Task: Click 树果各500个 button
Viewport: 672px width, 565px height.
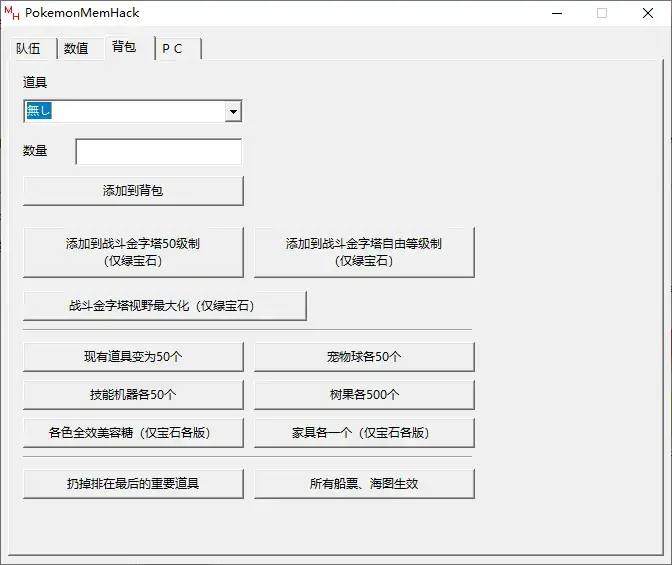Action: coord(364,395)
